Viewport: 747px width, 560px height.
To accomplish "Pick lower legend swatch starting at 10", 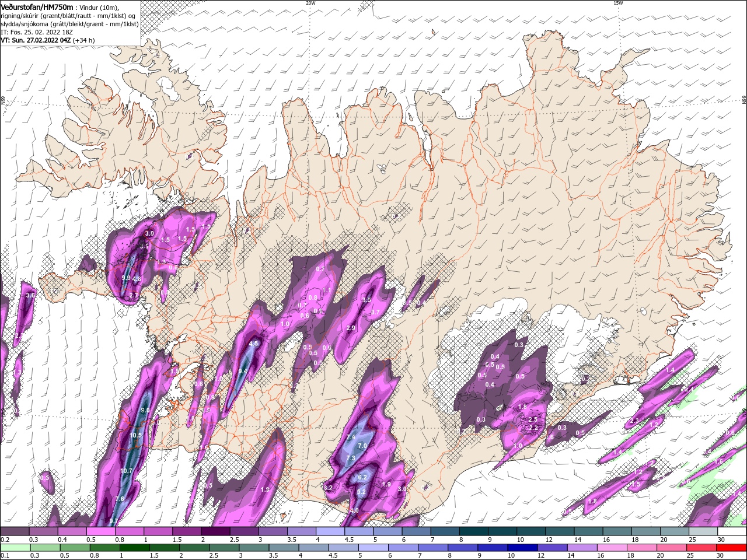I will click(522, 547).
